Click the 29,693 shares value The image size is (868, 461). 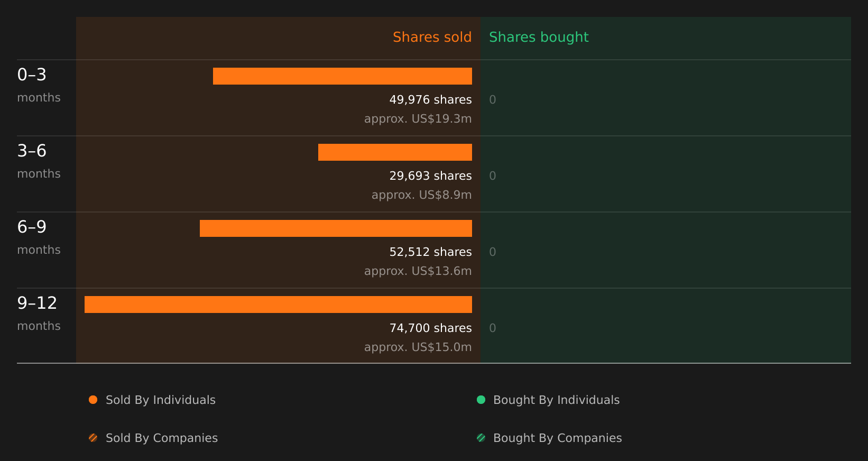(x=431, y=176)
